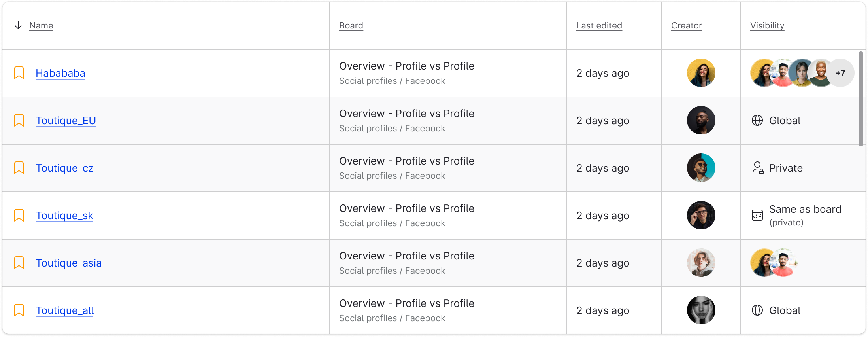The width and height of the screenshot is (868, 337).
Task: Open the Toutique_asia link
Action: (x=68, y=263)
